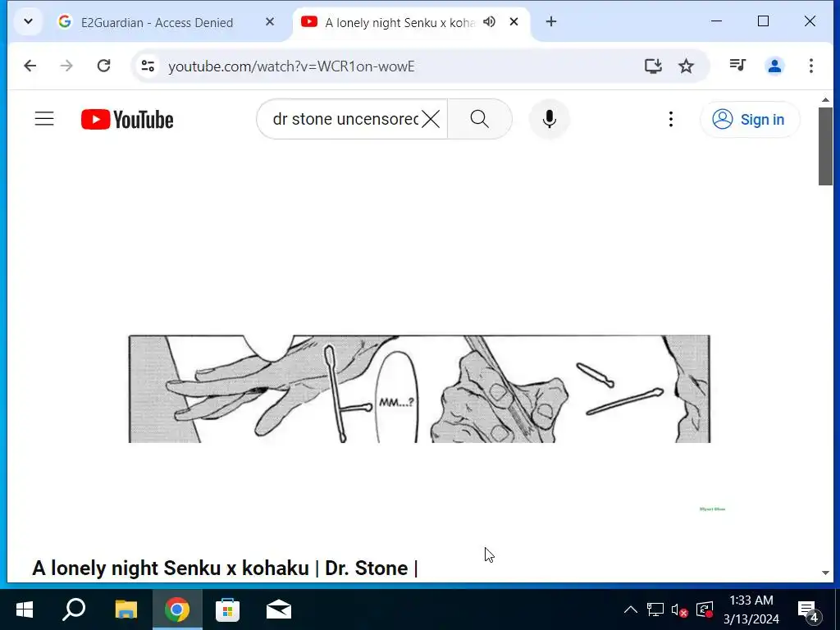The height and width of the screenshot is (630, 840).
Task: Open Chrome three-dot menu
Action: (811, 66)
